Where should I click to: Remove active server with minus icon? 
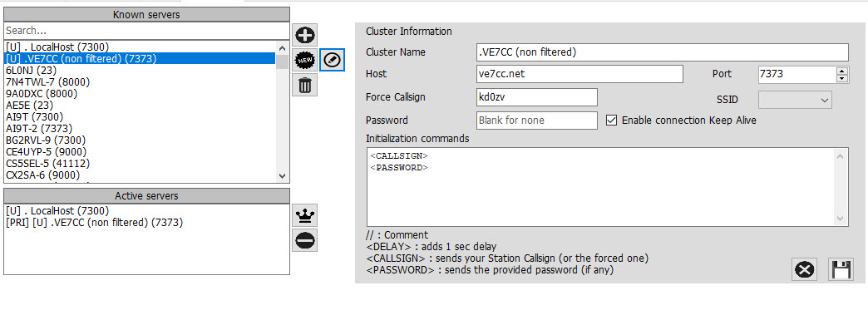(304, 239)
